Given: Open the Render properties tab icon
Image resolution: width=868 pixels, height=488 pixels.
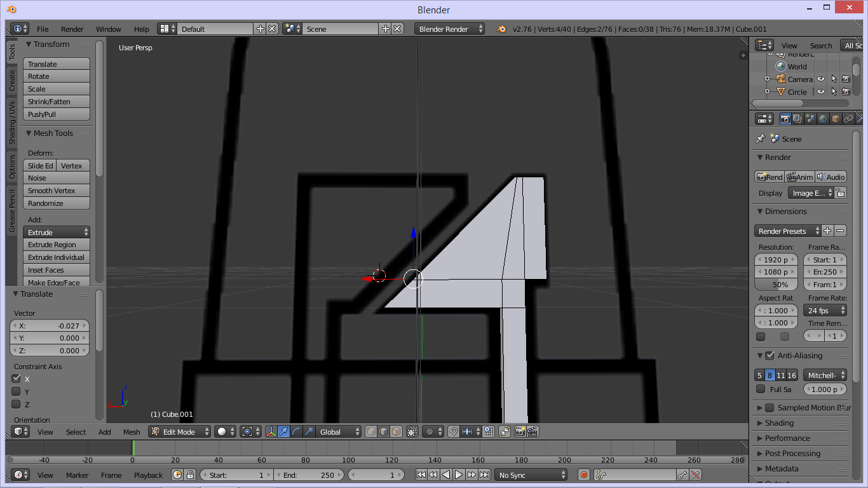Looking at the screenshot, I should (785, 119).
